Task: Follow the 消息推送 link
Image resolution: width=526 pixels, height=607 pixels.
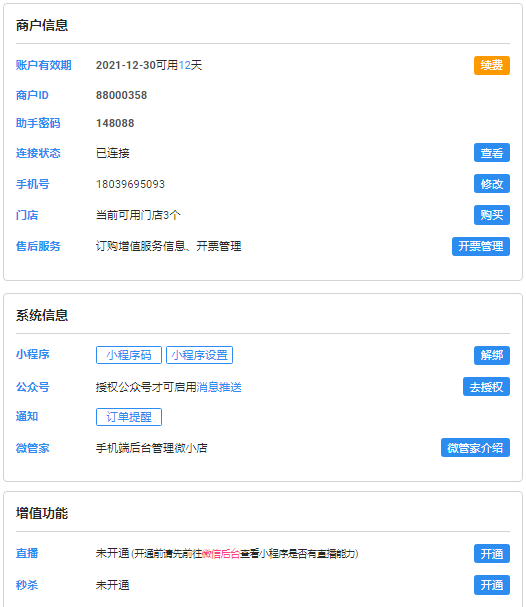Action: tap(219, 387)
